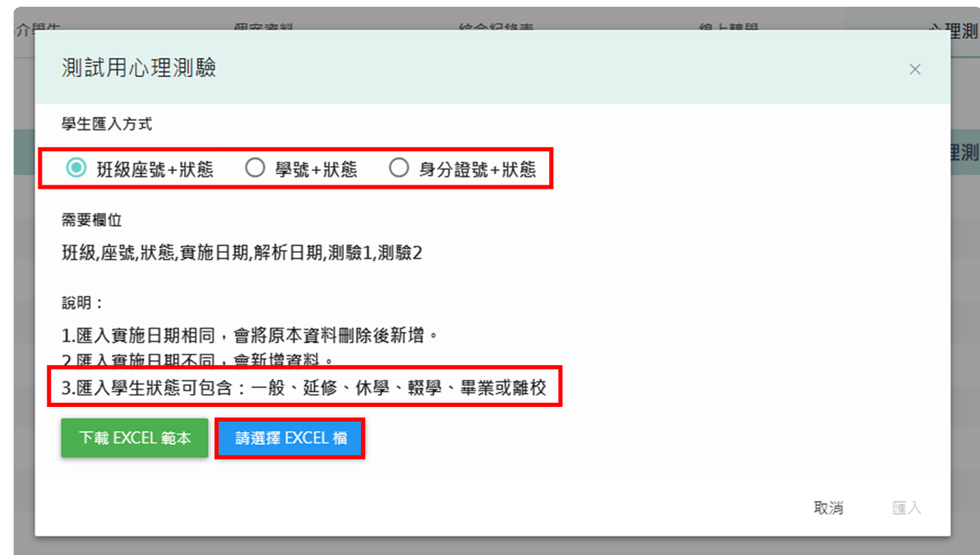Cancel the import with 取消

pyautogui.click(x=828, y=508)
